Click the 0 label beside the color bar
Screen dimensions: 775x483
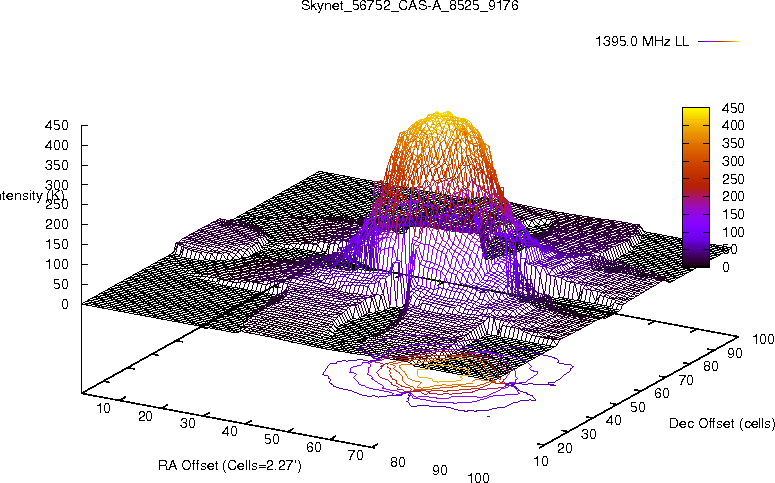726,267
